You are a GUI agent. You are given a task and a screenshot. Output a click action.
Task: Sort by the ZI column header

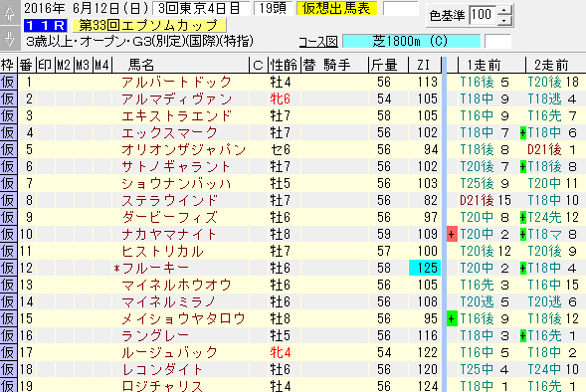click(x=424, y=65)
